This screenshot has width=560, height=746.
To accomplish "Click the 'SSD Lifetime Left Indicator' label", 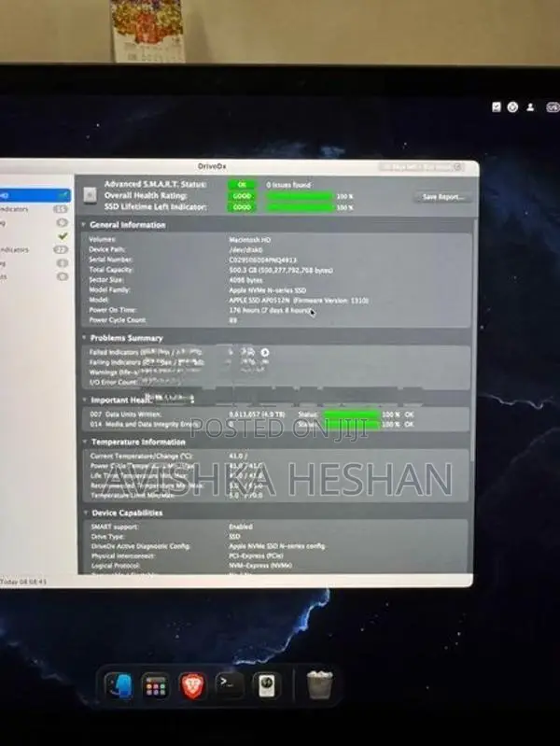I will [x=156, y=207].
